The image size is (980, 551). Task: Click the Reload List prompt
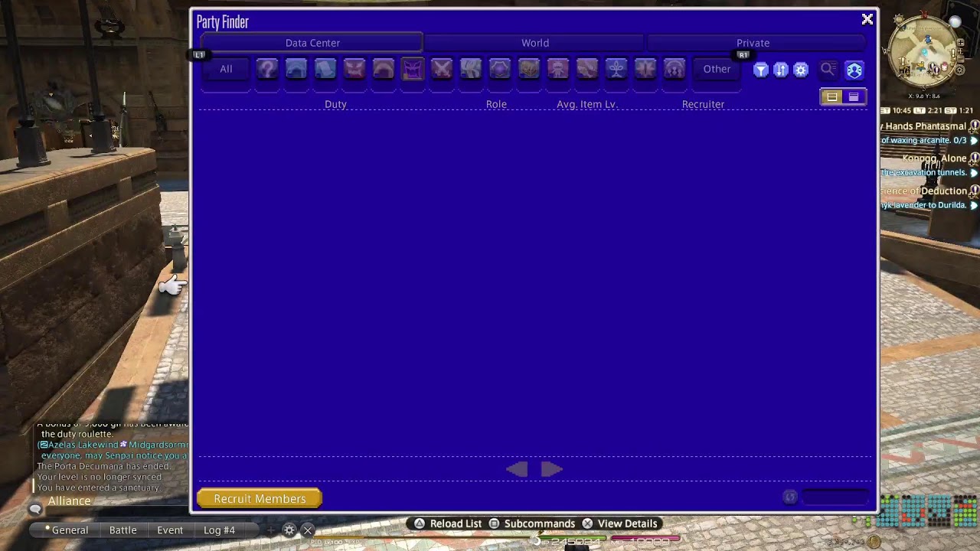448,523
